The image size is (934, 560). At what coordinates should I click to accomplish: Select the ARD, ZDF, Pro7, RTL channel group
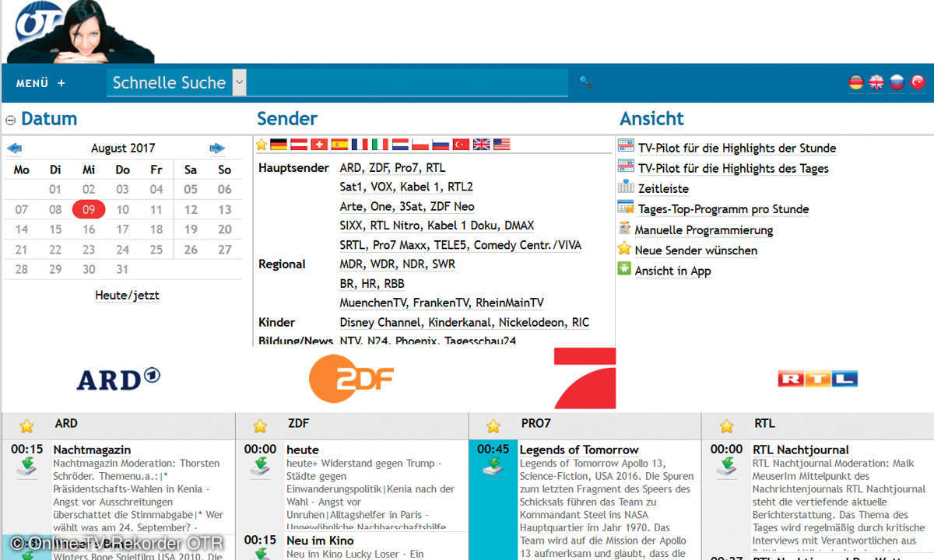pyautogui.click(x=392, y=167)
